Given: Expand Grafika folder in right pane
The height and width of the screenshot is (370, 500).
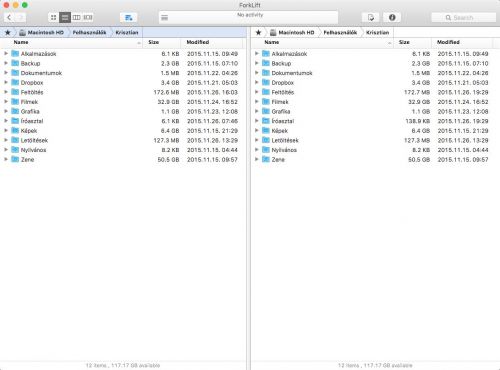Looking at the screenshot, I should [256, 111].
